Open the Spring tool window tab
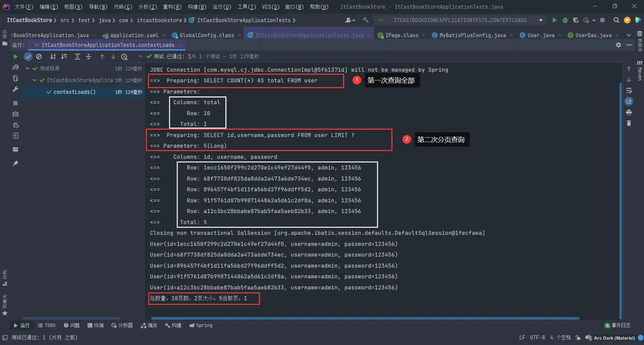Image resolution: width=644 pixels, height=345 pixels. pos(201,325)
